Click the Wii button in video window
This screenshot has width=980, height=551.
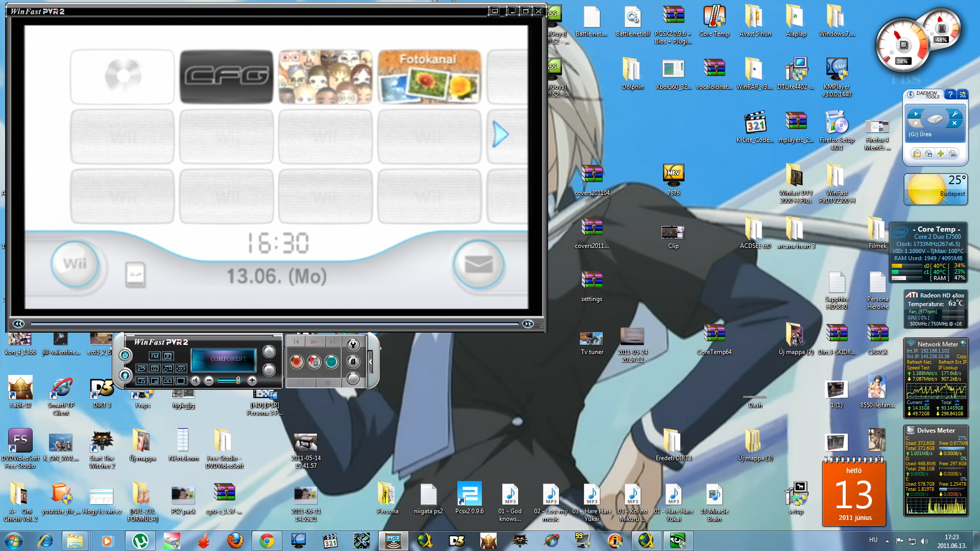click(75, 264)
